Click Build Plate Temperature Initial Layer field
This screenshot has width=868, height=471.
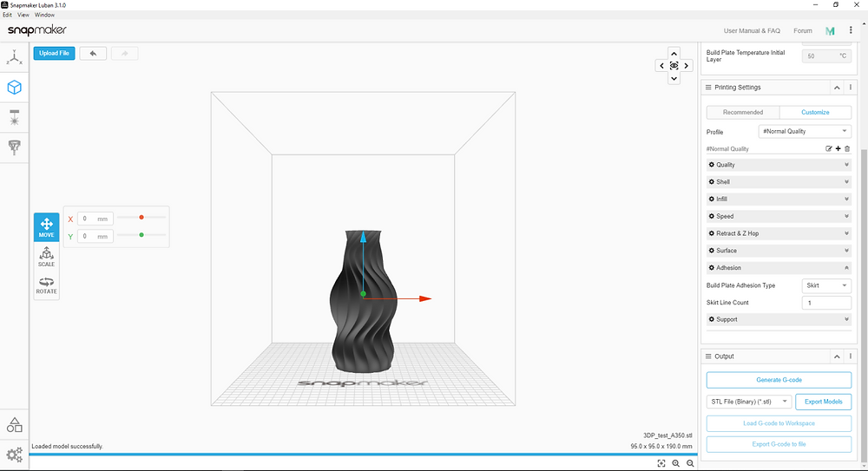point(826,56)
